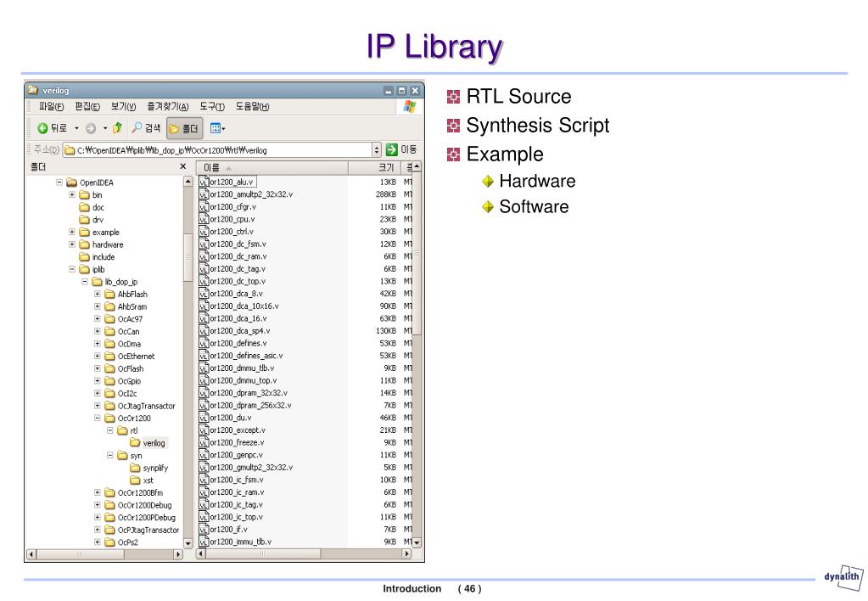
Task: Click the Back (뒤로) toolbar button
Action: coord(52,128)
